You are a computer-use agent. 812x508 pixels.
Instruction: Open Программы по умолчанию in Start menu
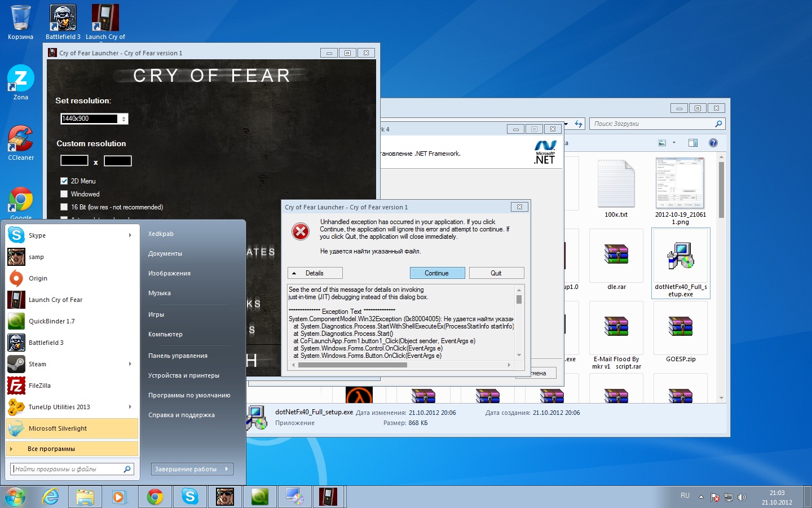pyautogui.click(x=189, y=395)
